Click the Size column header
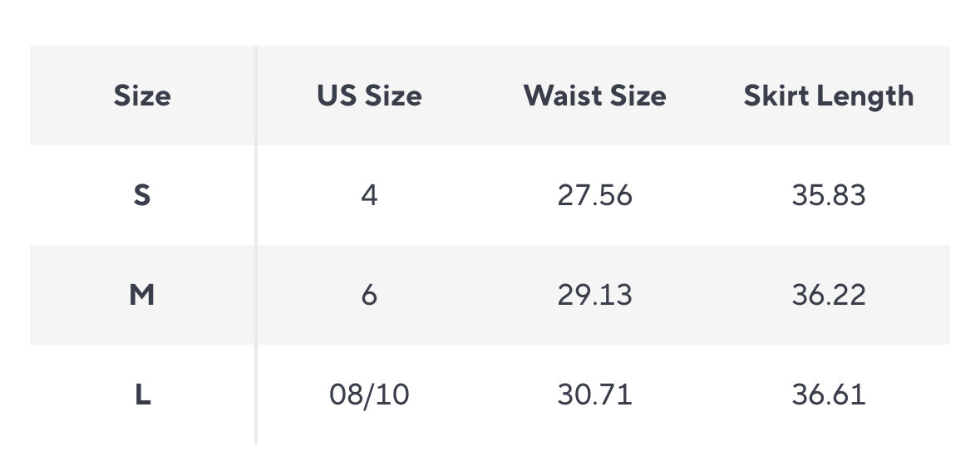The image size is (980, 451). coord(142,96)
